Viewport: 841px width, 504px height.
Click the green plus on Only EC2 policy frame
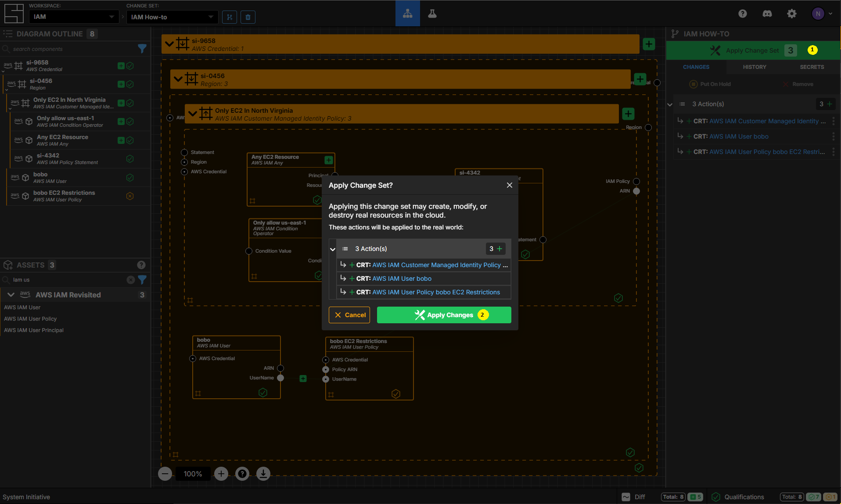pyautogui.click(x=629, y=114)
